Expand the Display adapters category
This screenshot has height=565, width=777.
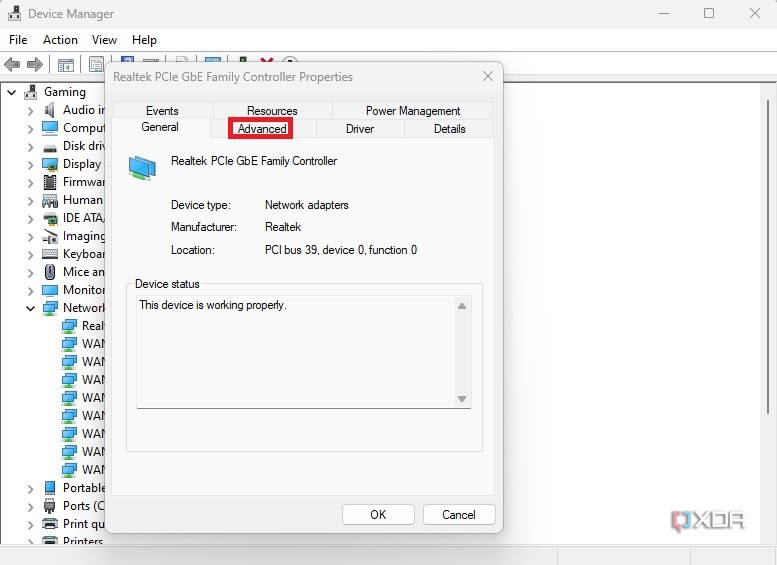[x=31, y=165]
